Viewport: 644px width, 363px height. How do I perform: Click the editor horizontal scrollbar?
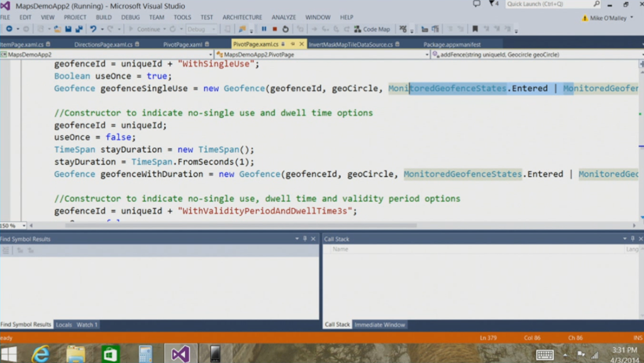tap(241, 225)
